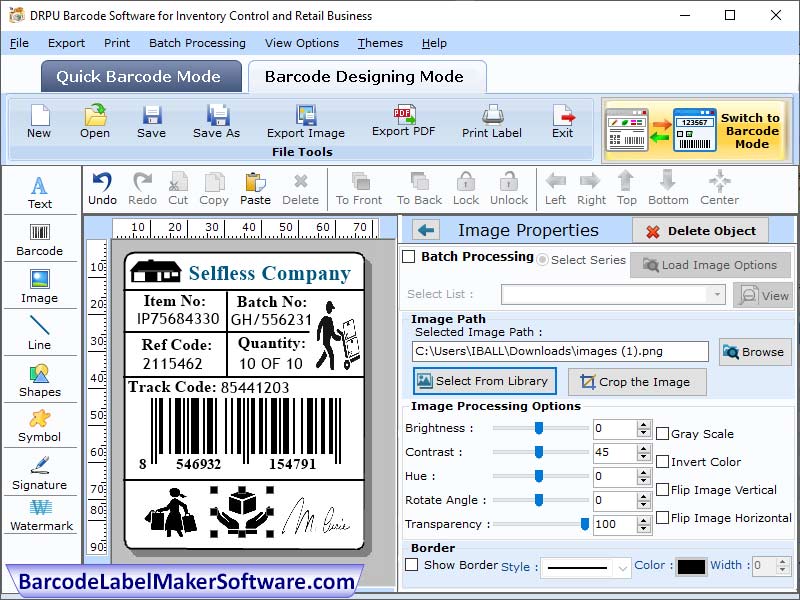Viewport: 800px width, 600px height.
Task: Switch to Quick Barcode Mode tab
Action: (x=141, y=77)
